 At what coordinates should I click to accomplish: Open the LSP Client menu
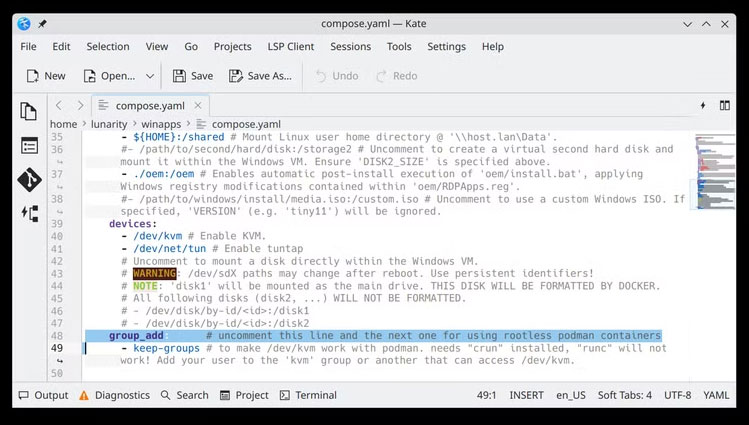pyautogui.click(x=291, y=47)
